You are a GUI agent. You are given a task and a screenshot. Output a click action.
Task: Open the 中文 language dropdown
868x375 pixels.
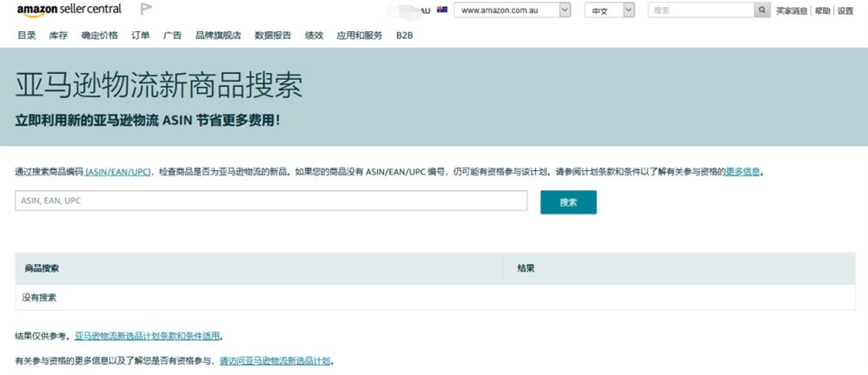tap(609, 10)
